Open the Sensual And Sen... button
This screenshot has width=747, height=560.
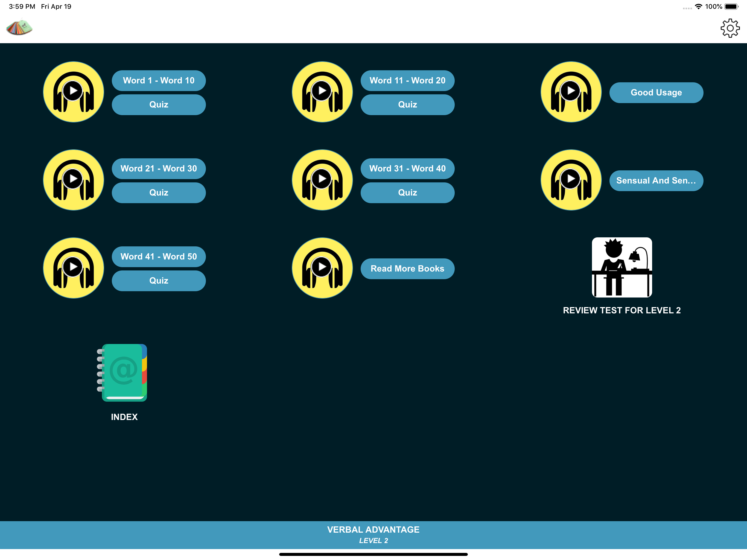pyautogui.click(x=656, y=181)
